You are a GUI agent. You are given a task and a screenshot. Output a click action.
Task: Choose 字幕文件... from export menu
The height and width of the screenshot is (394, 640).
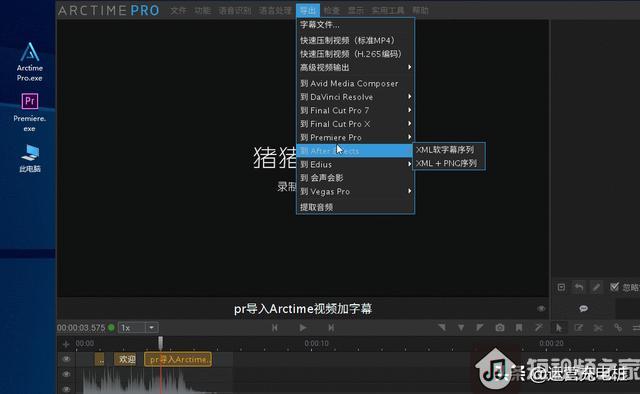(355, 24)
